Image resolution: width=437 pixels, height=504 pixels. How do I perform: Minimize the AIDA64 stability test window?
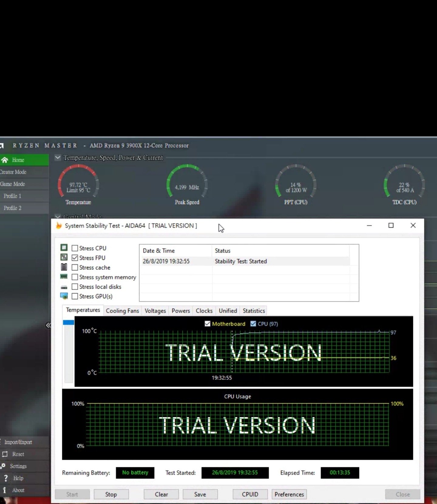[369, 225]
